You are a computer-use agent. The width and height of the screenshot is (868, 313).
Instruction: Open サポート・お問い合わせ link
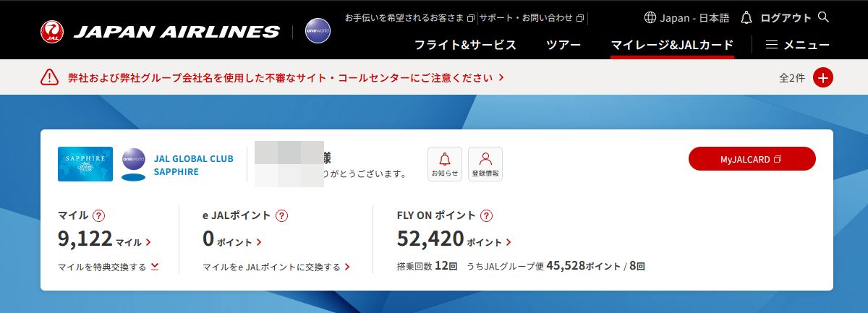point(532,17)
